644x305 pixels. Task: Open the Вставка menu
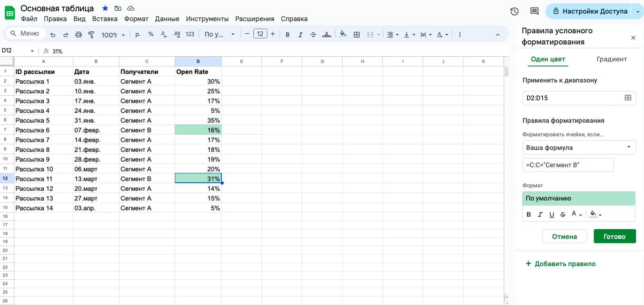point(105,19)
